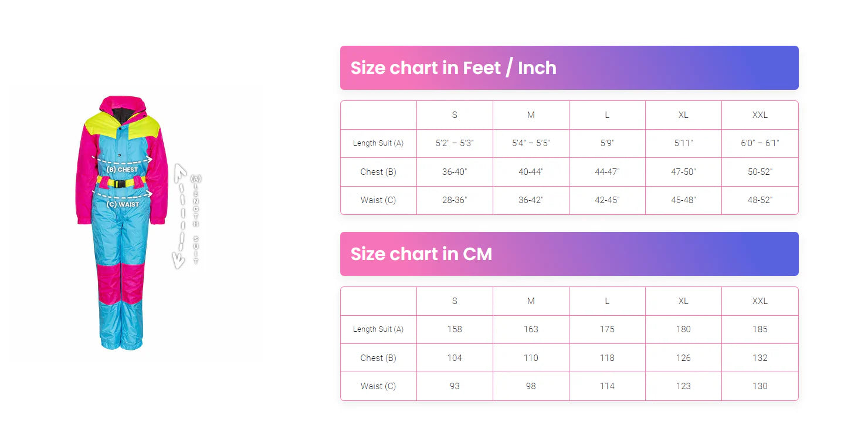The image size is (868, 425).
Task: Click the Length Suit (A) row label in the inch chart
Action: click(x=378, y=143)
